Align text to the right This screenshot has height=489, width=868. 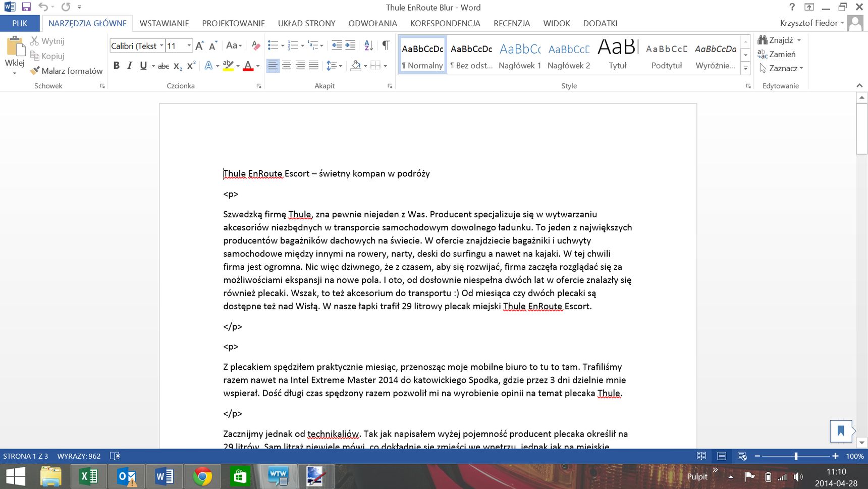click(x=300, y=66)
